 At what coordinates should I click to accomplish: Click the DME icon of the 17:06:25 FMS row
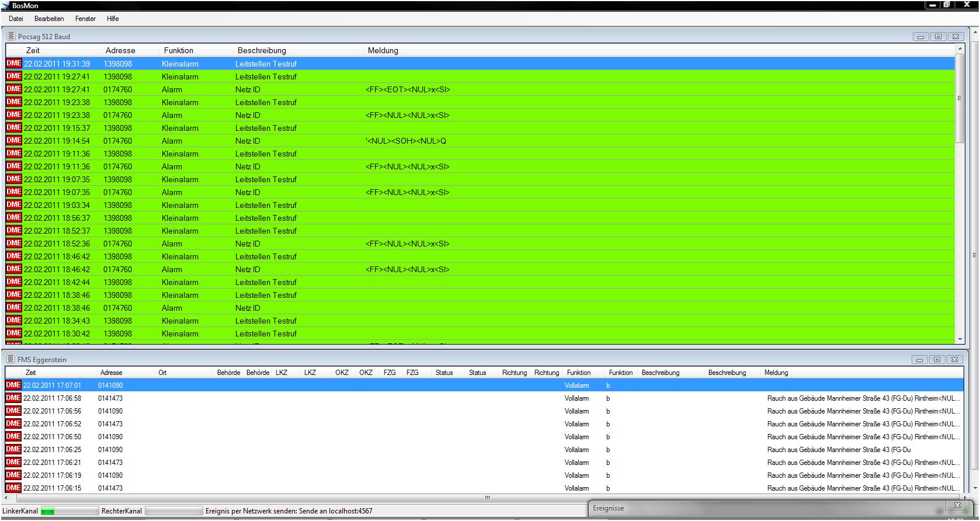(13, 450)
